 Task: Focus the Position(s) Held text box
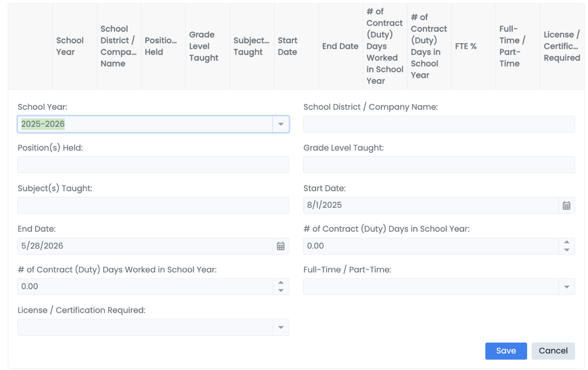pos(153,165)
